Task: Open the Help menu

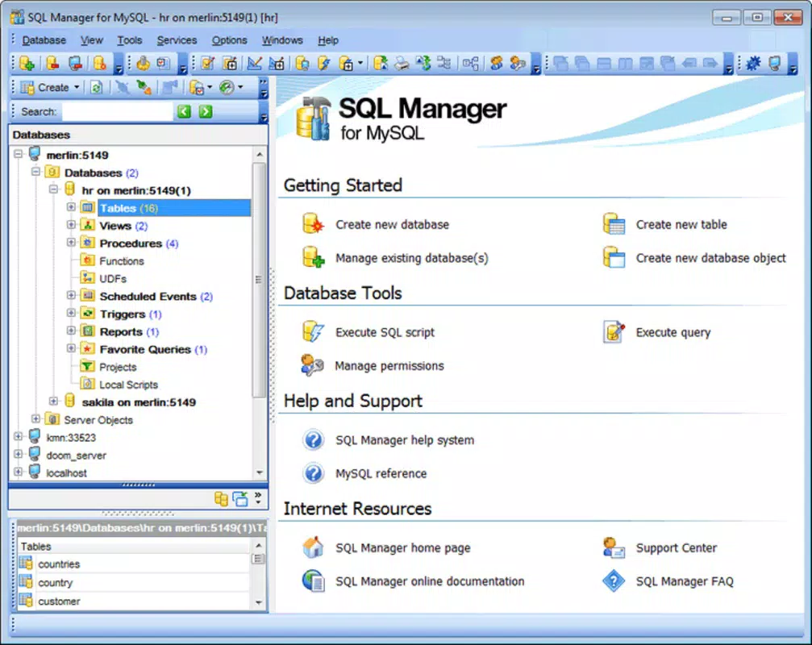Action: (x=328, y=40)
